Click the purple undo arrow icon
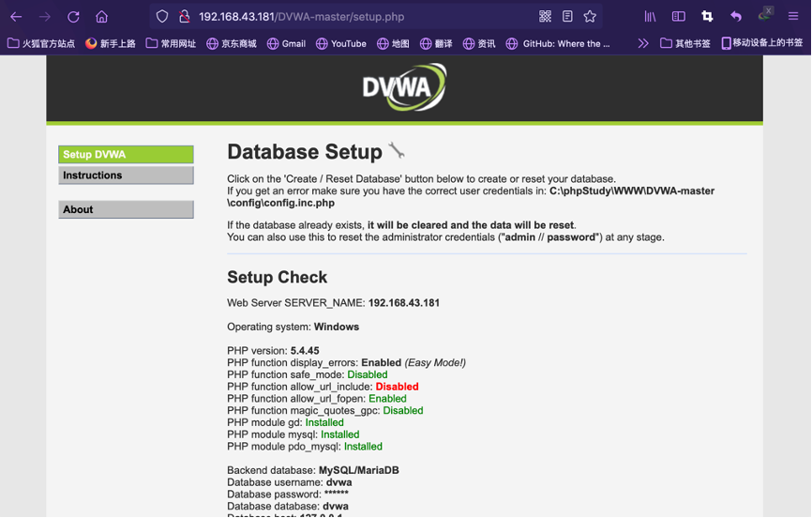812x518 pixels. click(736, 17)
